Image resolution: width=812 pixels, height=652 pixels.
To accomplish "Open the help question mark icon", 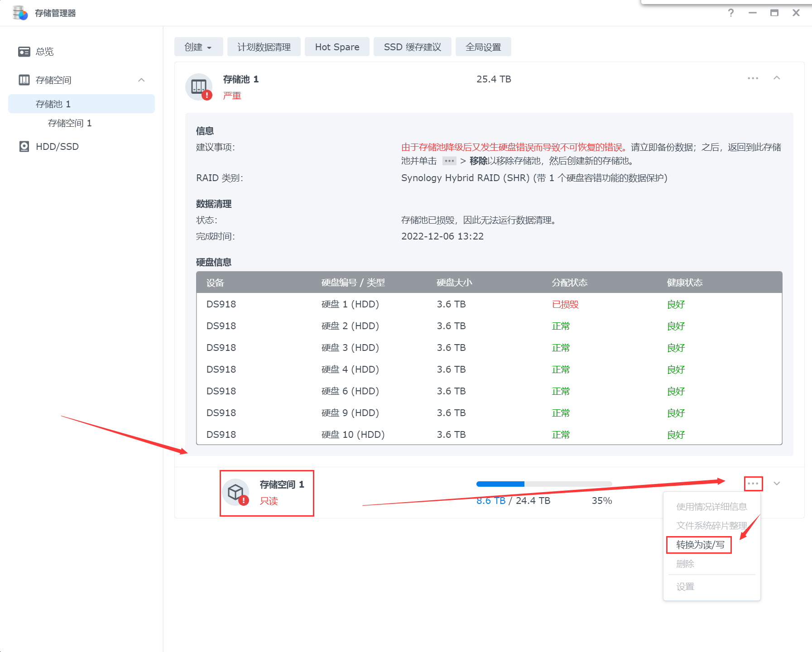I will [730, 13].
